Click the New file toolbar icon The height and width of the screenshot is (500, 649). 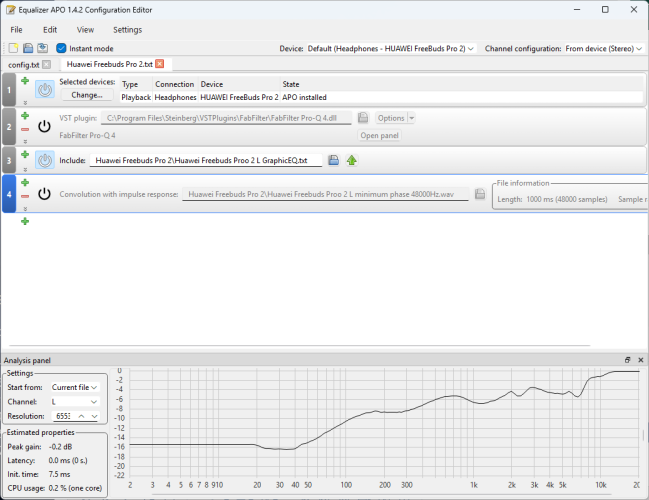click(x=13, y=48)
